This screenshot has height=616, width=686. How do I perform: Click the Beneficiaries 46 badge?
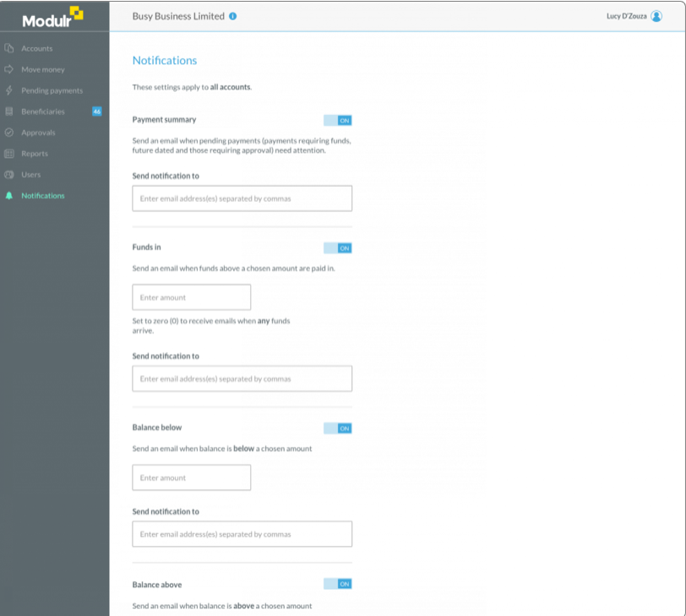96,112
